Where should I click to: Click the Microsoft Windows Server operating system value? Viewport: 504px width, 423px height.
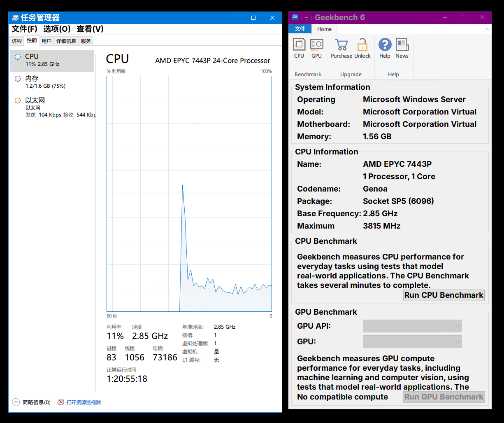pyautogui.click(x=414, y=99)
